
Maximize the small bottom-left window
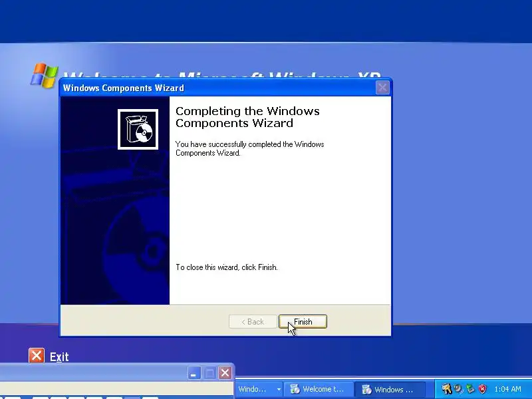coord(209,373)
